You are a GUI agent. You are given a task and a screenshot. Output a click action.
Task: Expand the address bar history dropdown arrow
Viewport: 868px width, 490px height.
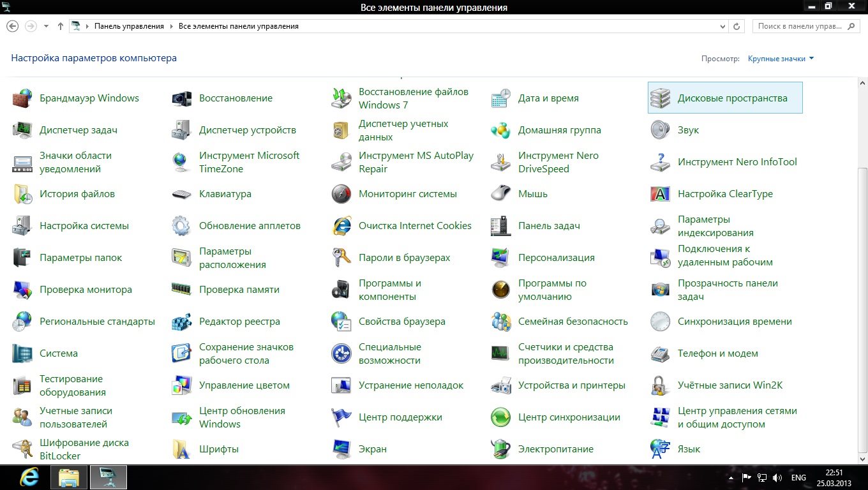coord(722,27)
